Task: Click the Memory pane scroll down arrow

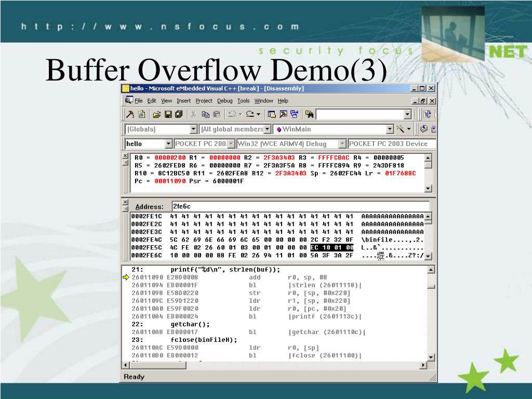Action: 428,256
